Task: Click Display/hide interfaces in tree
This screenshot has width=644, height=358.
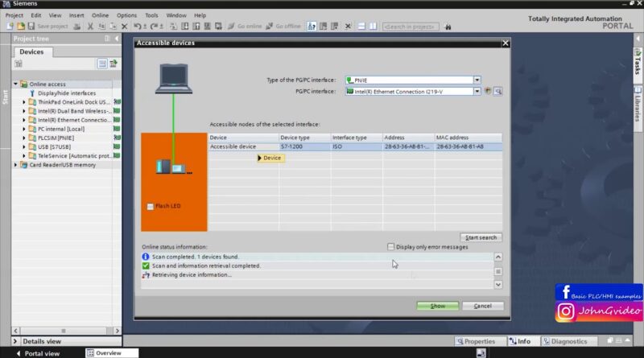Action: coord(67,93)
